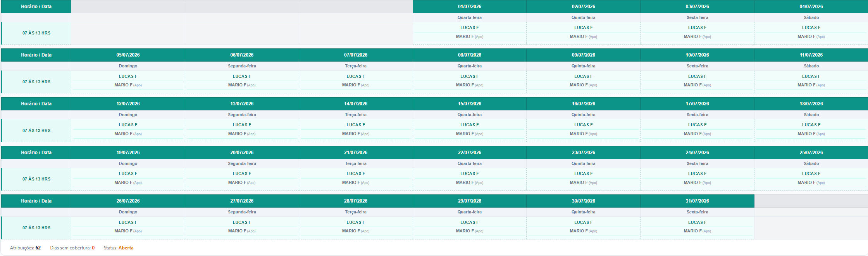This screenshot has width=868, height=256.
Task: Click MARIO F (Apo) on 26/07/2026
Action: 128,231
